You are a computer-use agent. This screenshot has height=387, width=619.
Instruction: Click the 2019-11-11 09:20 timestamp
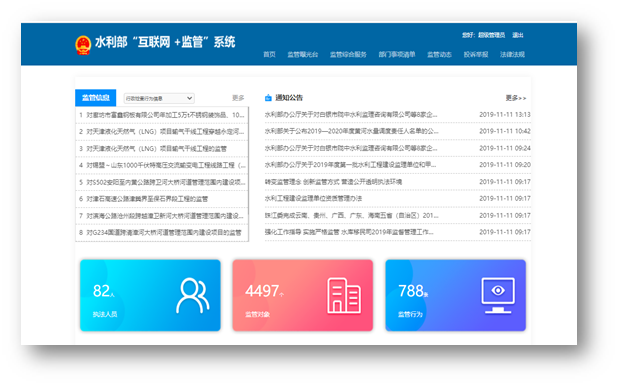pos(505,165)
